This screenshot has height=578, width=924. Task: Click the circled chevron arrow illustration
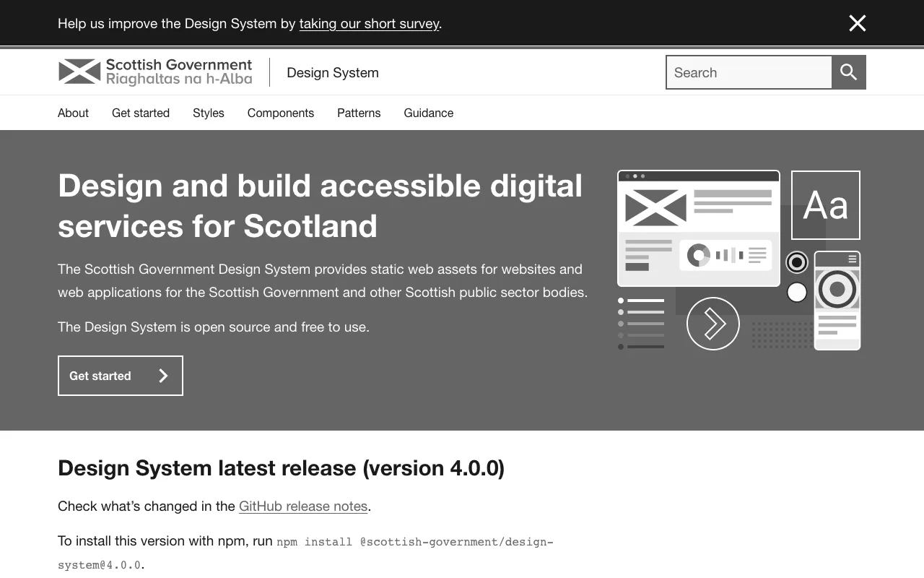pos(713,324)
